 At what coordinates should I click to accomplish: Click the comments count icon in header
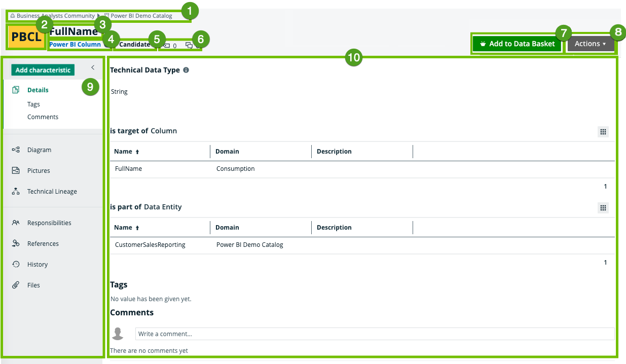pos(189,46)
